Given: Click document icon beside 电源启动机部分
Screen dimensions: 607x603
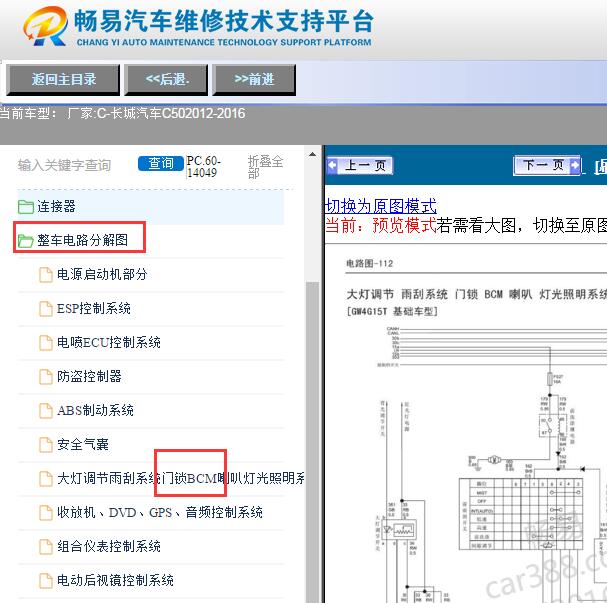Looking at the screenshot, I should 46,275.
